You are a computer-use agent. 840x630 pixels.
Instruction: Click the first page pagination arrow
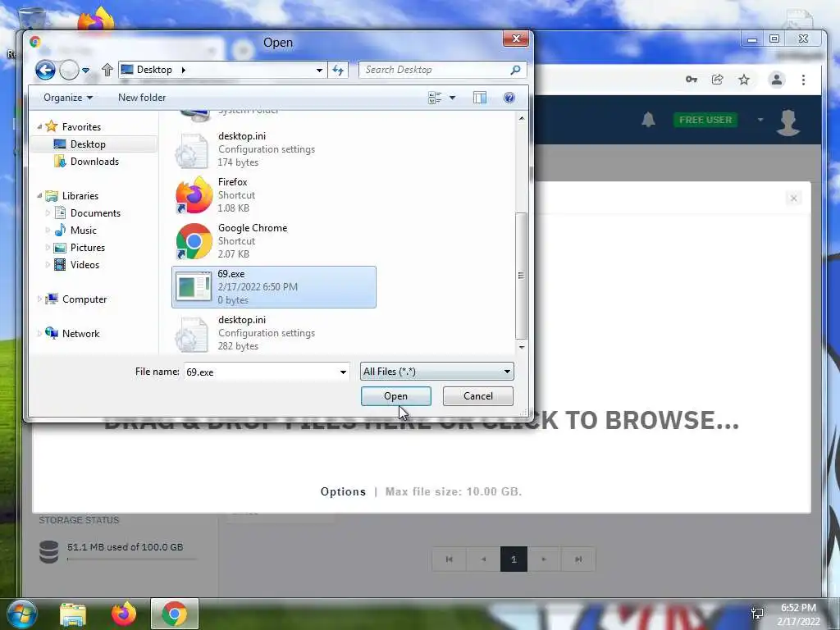coord(450,559)
